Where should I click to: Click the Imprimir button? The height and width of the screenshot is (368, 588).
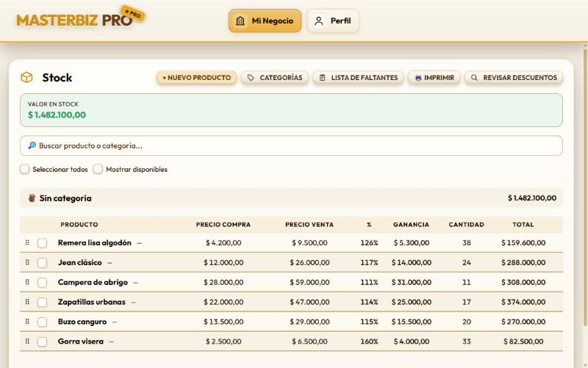click(x=434, y=78)
